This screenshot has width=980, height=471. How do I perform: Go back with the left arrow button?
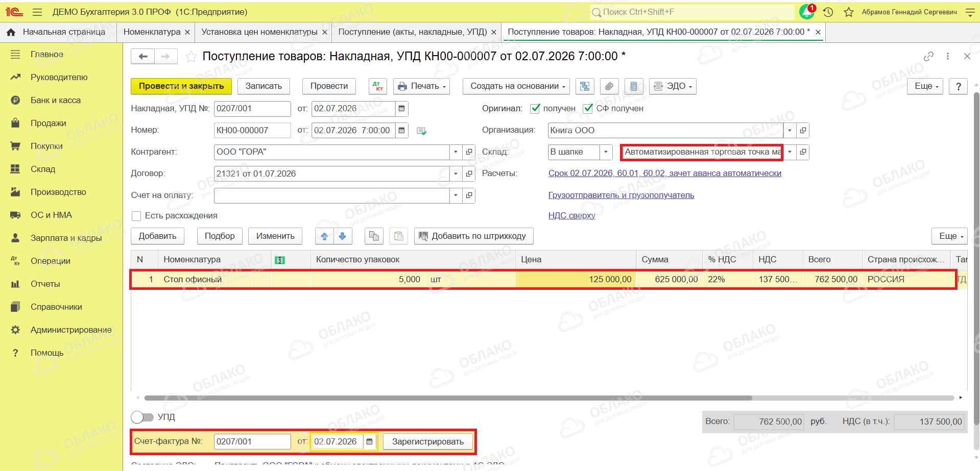pos(143,56)
